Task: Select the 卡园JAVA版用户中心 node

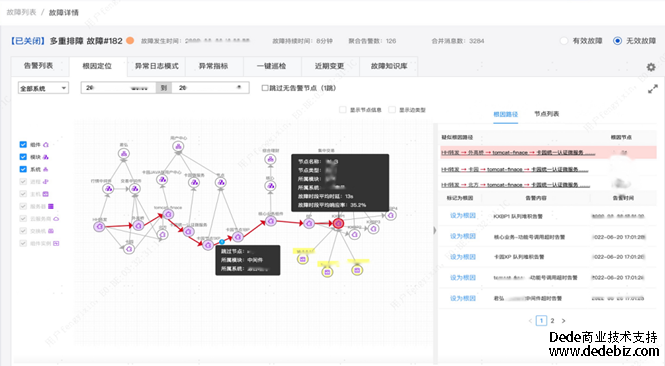Action: click(162, 180)
